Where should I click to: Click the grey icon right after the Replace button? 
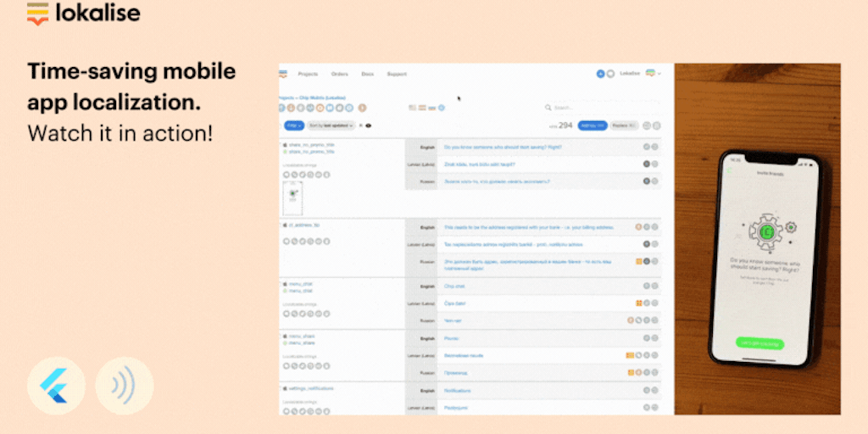pos(646,125)
